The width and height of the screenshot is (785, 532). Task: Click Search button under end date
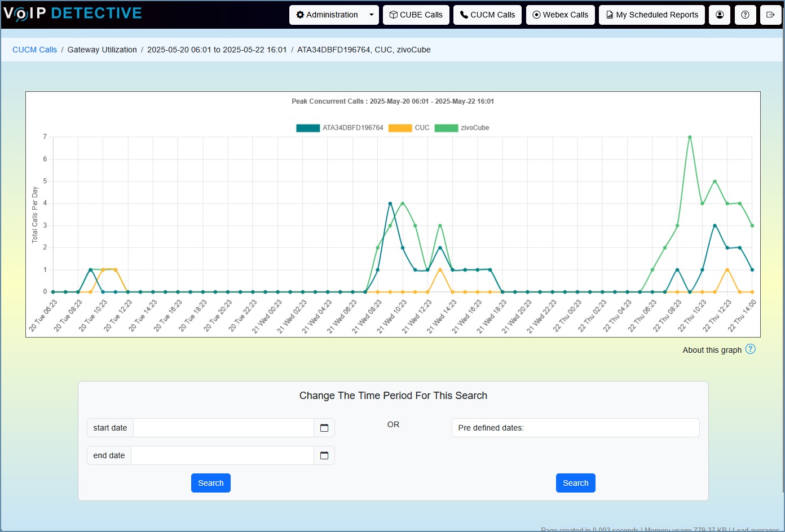click(211, 483)
